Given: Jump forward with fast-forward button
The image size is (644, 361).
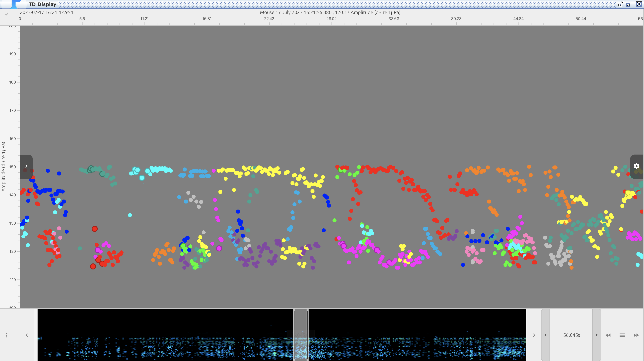Looking at the screenshot, I should (636, 335).
